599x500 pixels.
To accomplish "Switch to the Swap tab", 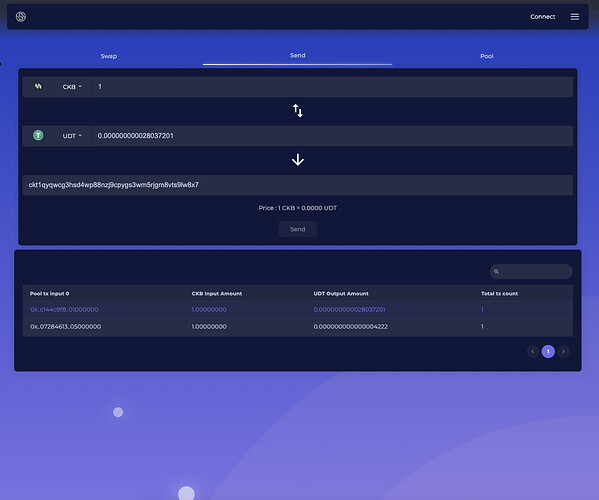I will click(108, 56).
